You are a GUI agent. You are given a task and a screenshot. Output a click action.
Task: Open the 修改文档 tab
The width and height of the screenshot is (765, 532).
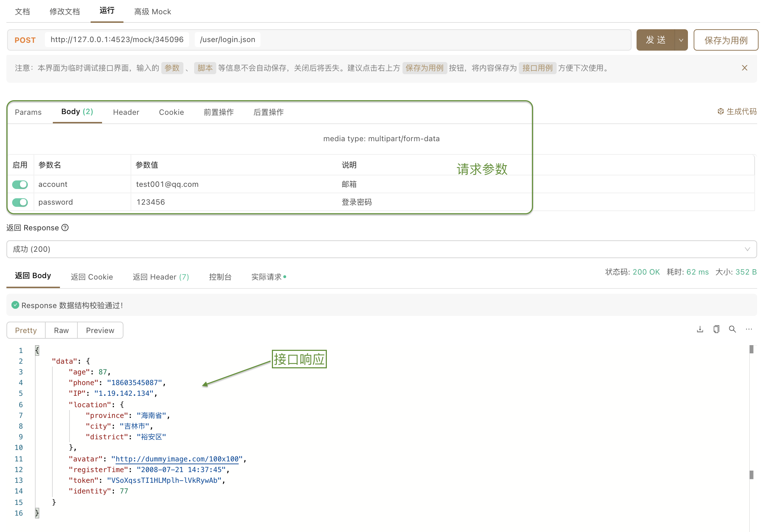(x=65, y=11)
